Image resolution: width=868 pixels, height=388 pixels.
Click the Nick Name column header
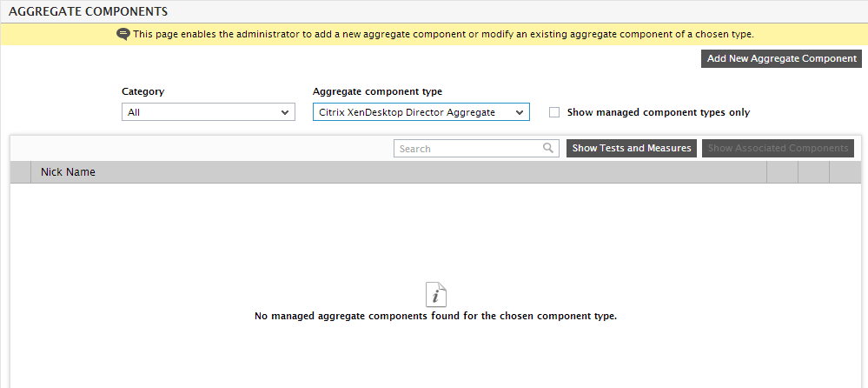68,172
